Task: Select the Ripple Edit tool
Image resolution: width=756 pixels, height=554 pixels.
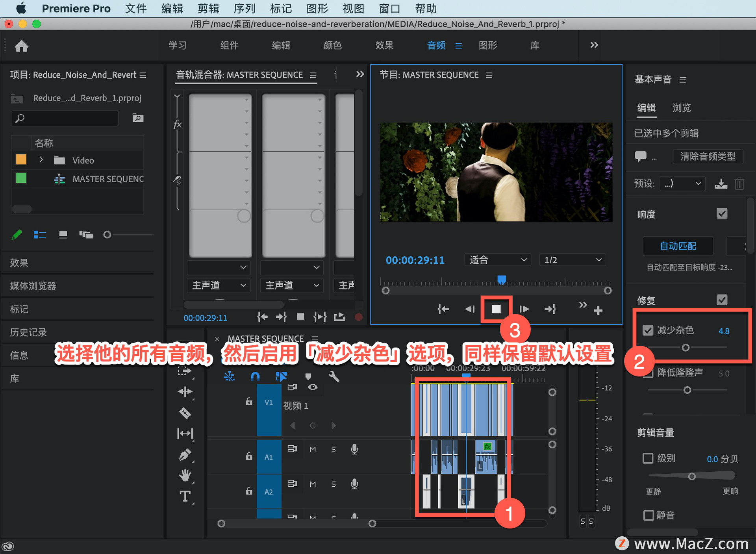Action: [x=185, y=391]
